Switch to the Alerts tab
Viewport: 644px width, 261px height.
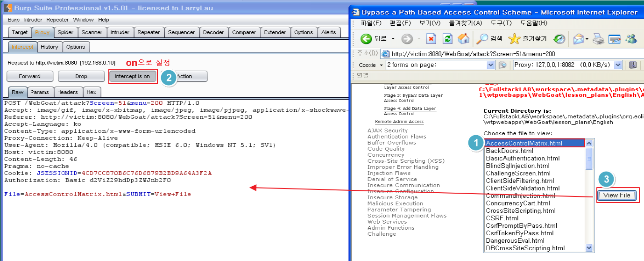click(x=328, y=32)
